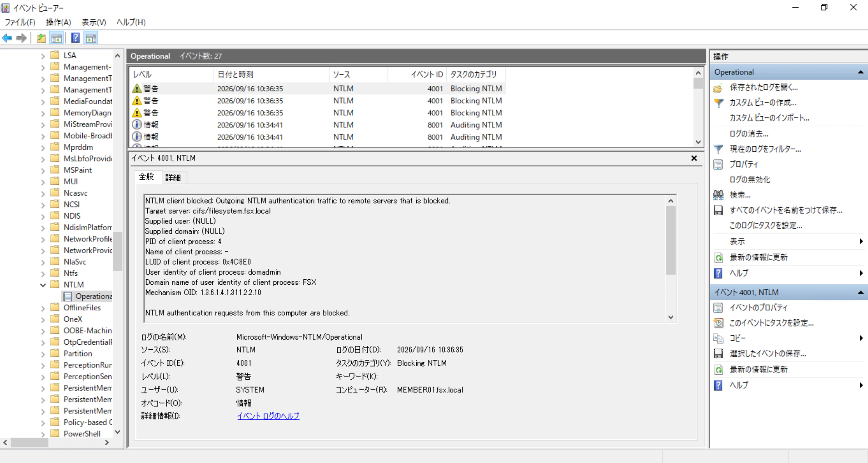868x463 pixels.
Task: Toggle the console tree pane icon
Action: coord(57,38)
